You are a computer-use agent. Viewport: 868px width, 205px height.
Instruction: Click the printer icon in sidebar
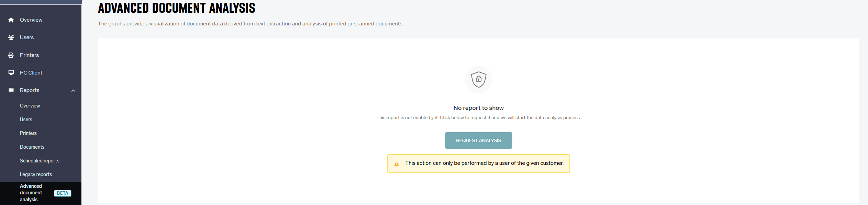point(11,55)
